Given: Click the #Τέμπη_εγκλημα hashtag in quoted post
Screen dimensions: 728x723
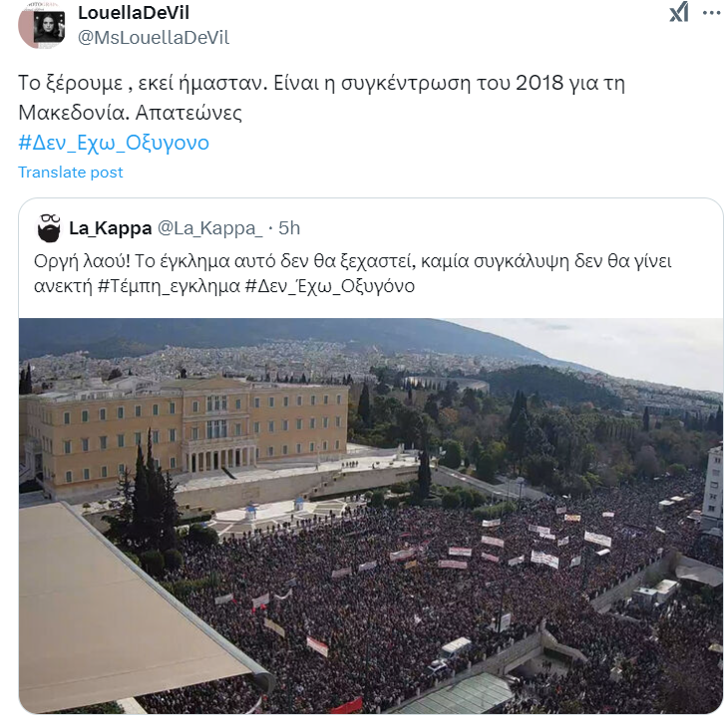Looking at the screenshot, I should (169, 286).
